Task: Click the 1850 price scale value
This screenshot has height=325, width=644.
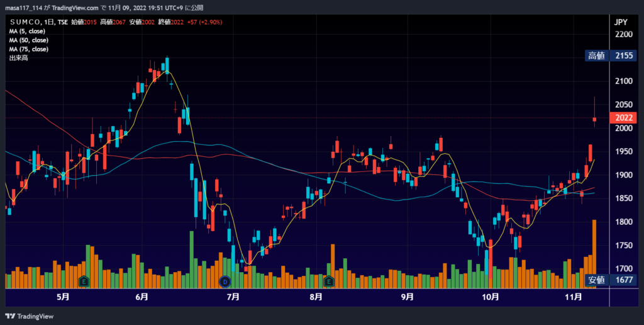Action: coord(623,198)
